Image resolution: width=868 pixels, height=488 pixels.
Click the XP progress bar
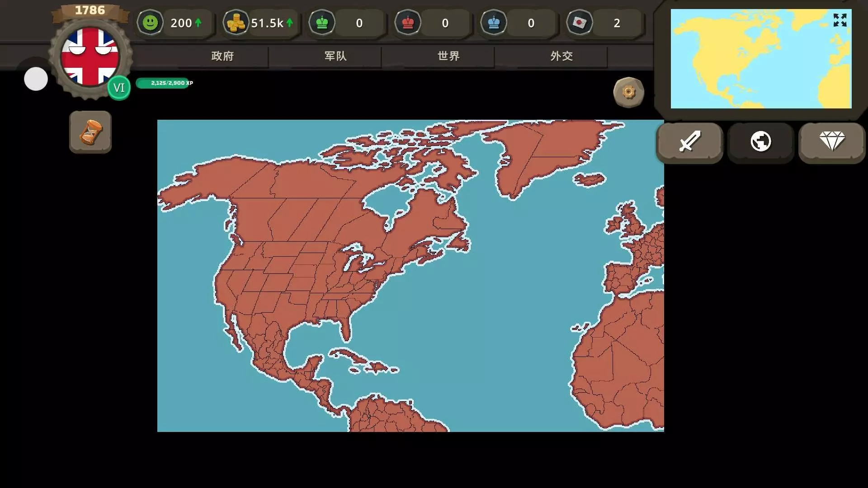coord(164,83)
